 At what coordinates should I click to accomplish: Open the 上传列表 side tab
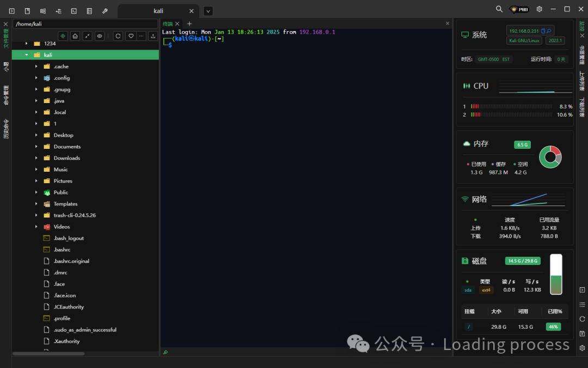coord(582,81)
